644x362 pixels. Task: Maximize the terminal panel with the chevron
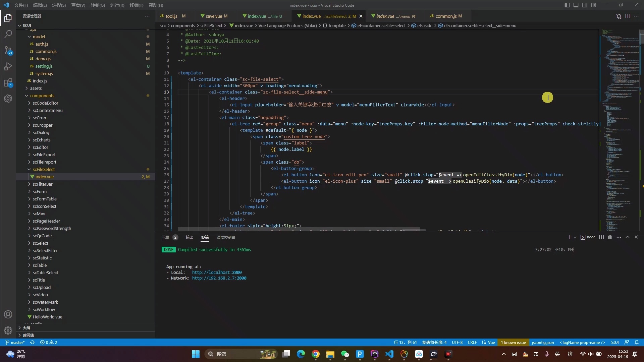point(628,237)
